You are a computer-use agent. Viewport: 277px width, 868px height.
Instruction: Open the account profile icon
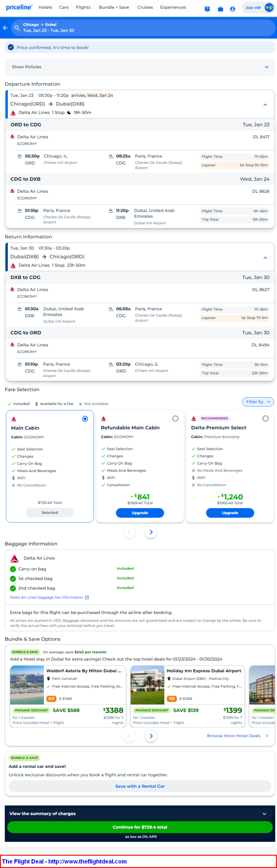[233, 9]
